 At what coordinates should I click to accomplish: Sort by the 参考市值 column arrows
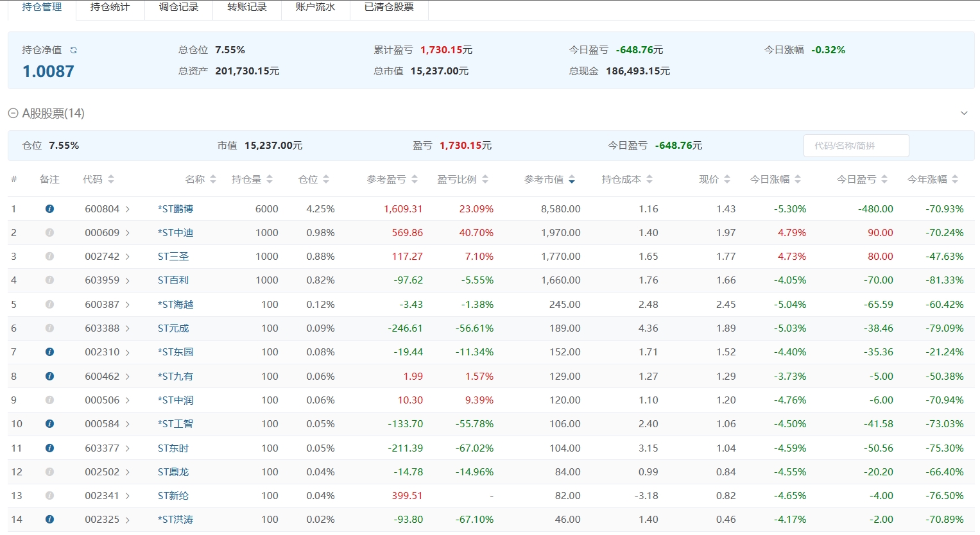click(x=571, y=180)
